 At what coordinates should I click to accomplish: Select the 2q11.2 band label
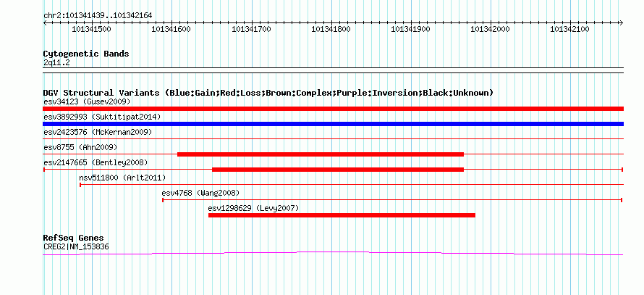[56, 62]
